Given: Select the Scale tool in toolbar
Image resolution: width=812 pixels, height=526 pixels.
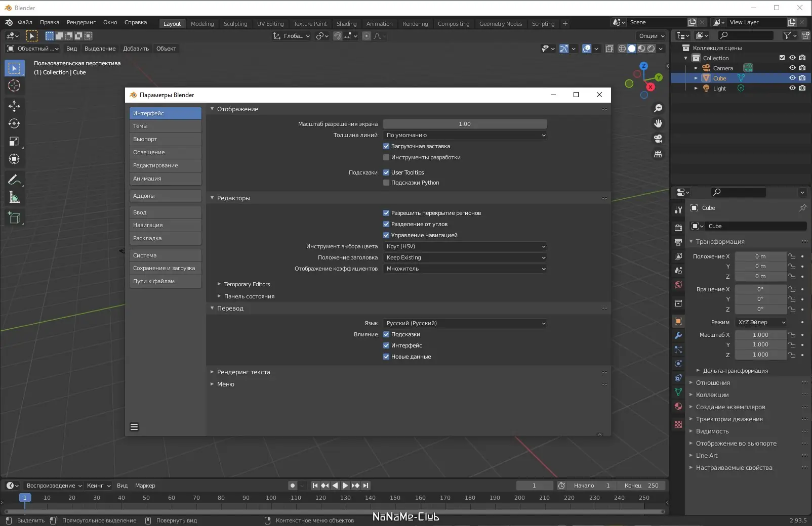Looking at the screenshot, I should (x=14, y=142).
